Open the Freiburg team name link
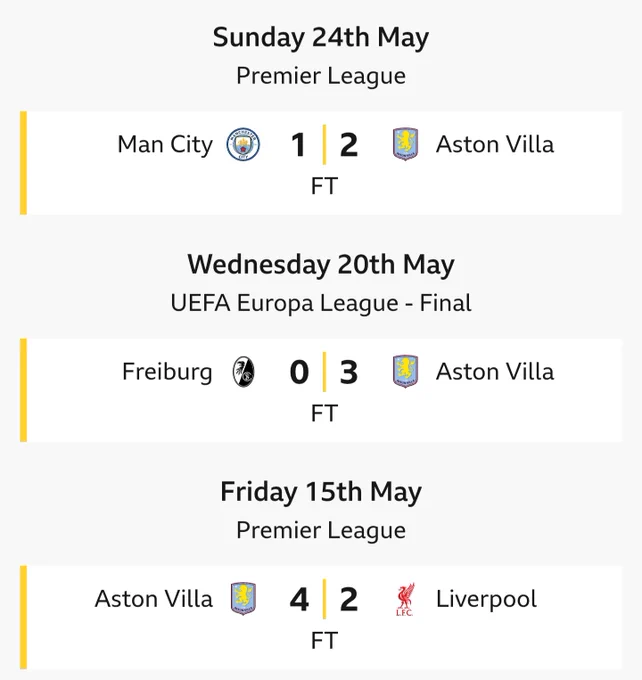 coord(167,372)
